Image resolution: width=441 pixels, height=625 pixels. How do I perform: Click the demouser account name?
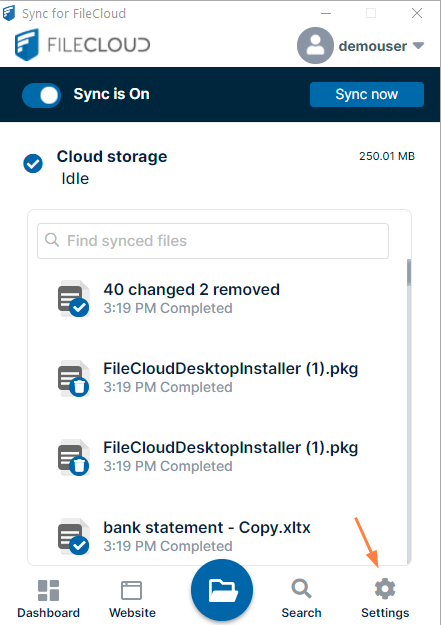(373, 46)
